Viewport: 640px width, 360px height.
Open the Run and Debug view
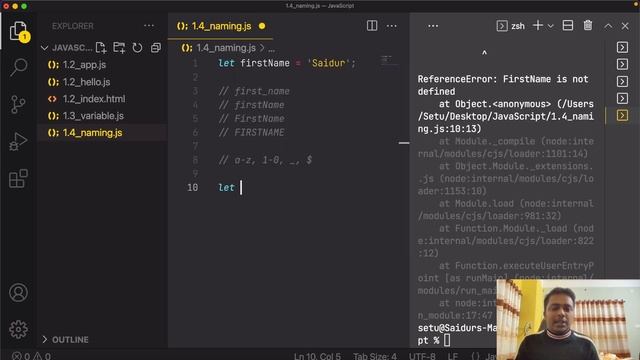click(18, 142)
